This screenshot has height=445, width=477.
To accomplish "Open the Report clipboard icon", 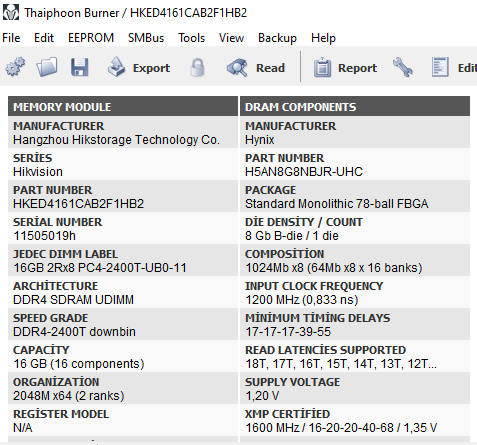I will 322,68.
